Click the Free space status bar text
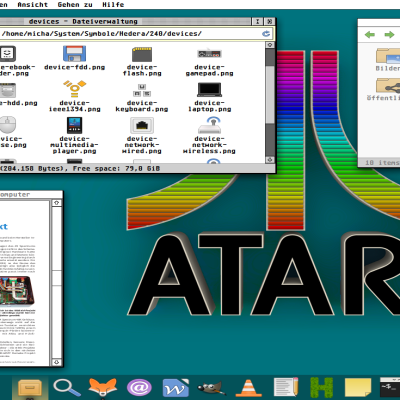400x400 pixels. pyautogui.click(x=116, y=169)
